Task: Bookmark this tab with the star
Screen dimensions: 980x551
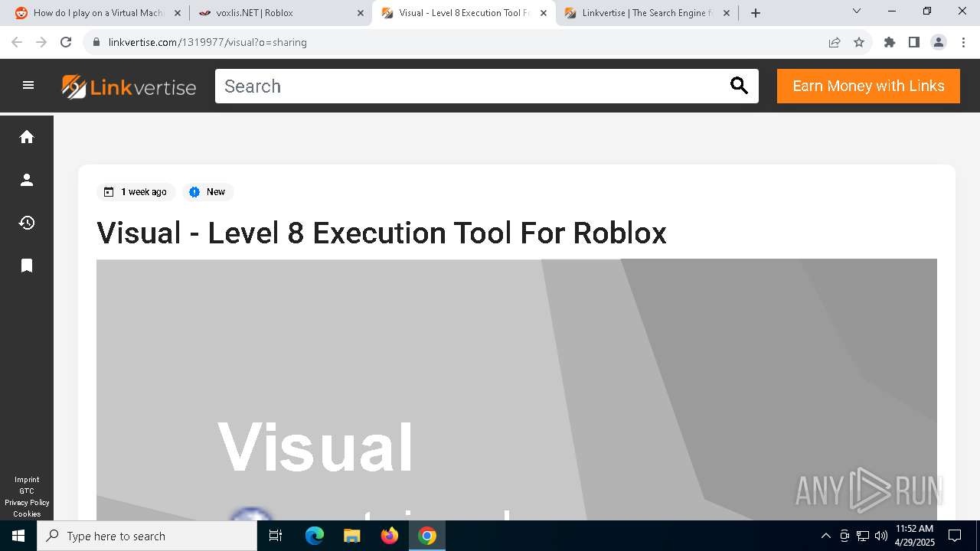Action: [859, 42]
